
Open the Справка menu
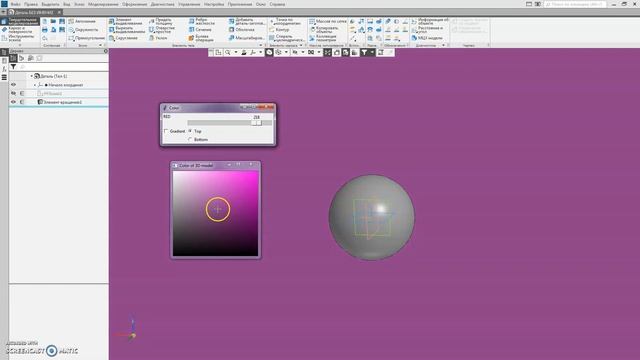277,4
